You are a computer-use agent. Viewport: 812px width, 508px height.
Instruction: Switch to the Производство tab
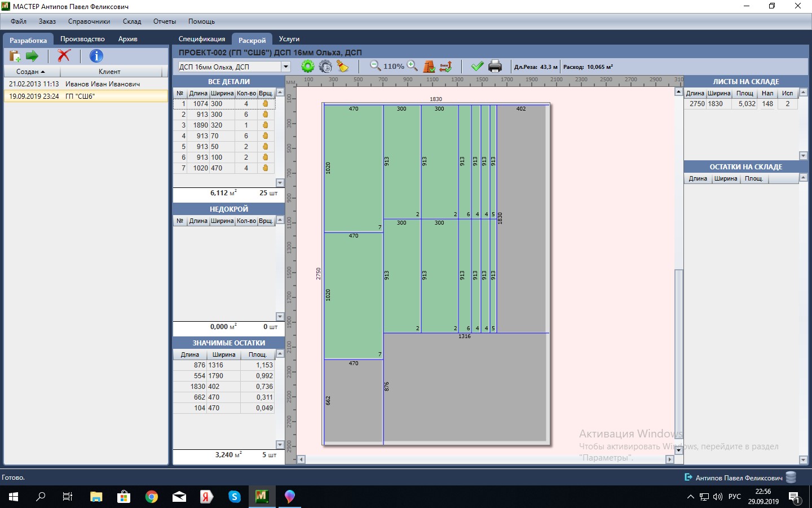coord(82,39)
